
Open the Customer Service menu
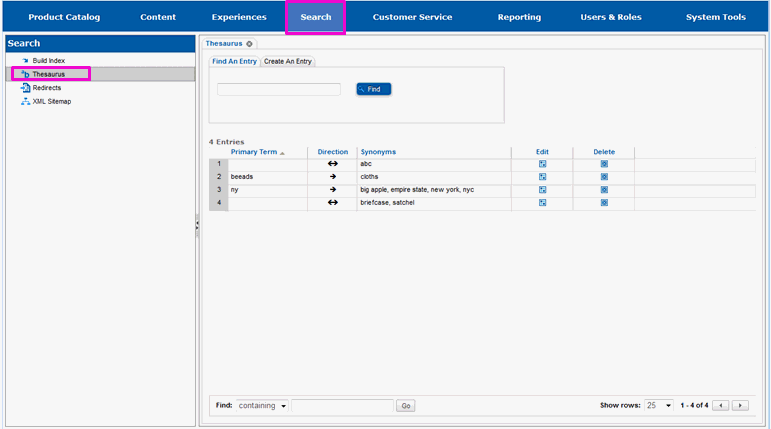412,17
